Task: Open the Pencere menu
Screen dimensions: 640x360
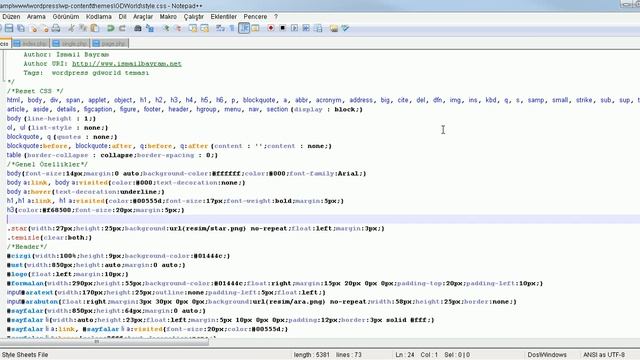Action: coord(255,17)
